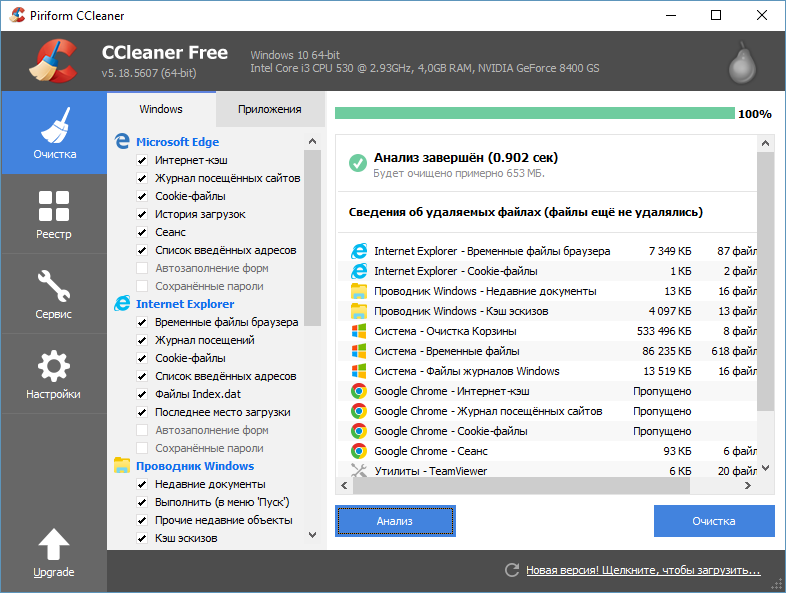Uncheck IE Временные файлы браузера checkbox

pos(142,322)
